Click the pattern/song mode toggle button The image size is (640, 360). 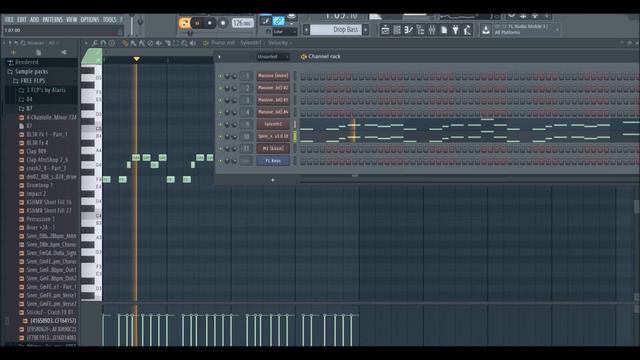[184, 23]
